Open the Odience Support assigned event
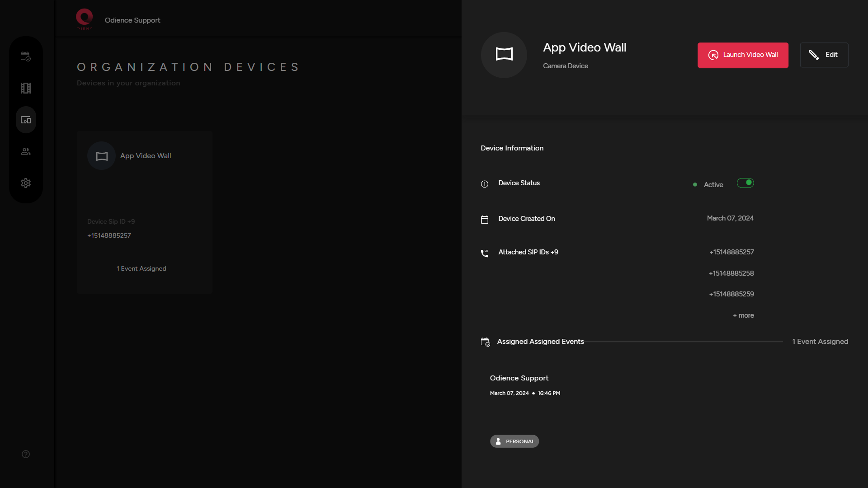Screen dimensions: 868x488 pyautogui.click(x=519, y=378)
